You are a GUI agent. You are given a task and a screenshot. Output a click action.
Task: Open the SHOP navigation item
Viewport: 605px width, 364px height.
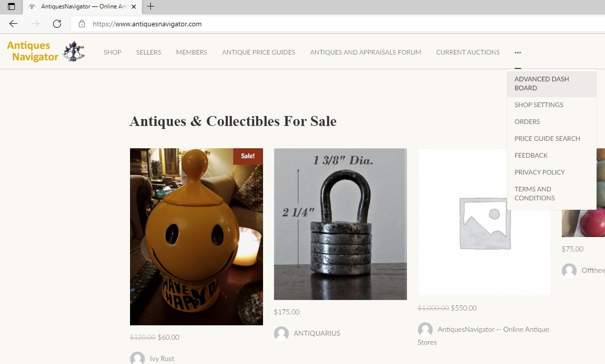click(113, 52)
